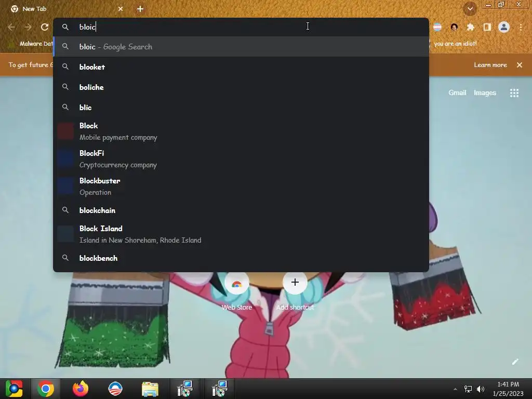Open the clock showing 1:41 PM
This screenshot has height=399, width=532.
pos(508,389)
